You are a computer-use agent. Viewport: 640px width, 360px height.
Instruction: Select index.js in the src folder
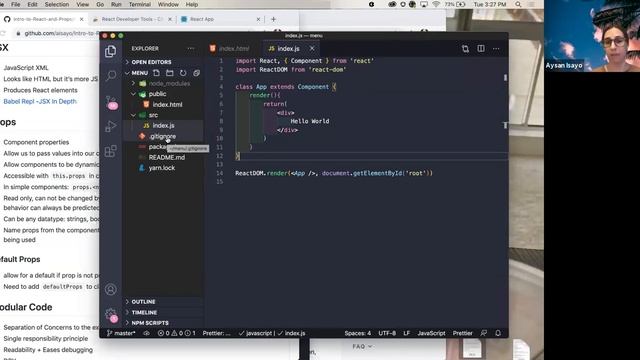point(163,126)
